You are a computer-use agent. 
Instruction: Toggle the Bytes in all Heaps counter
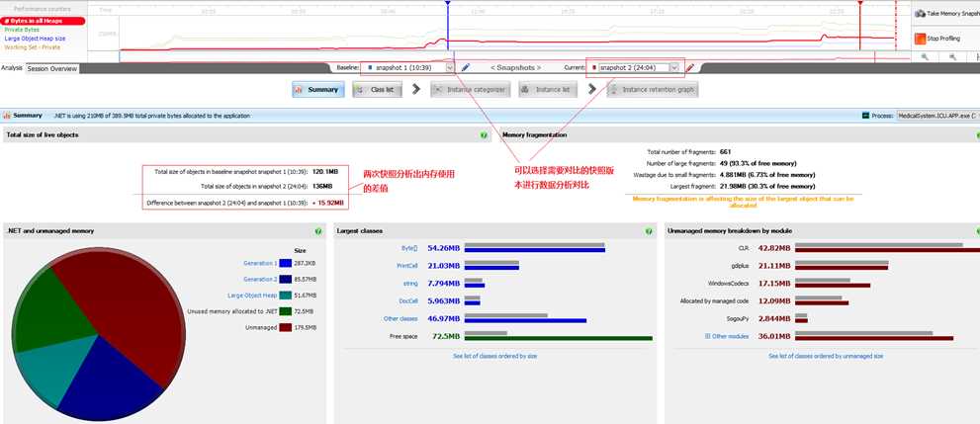point(43,21)
